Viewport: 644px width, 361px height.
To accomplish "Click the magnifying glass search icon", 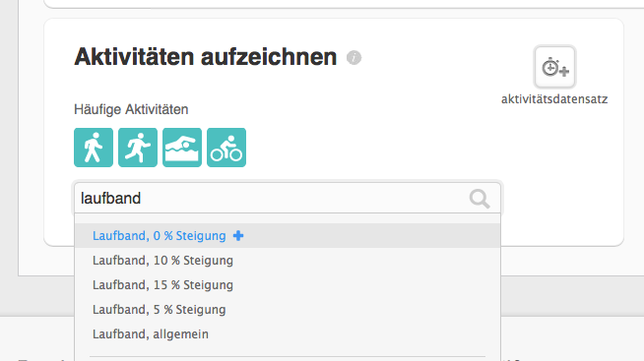I will tap(480, 199).
